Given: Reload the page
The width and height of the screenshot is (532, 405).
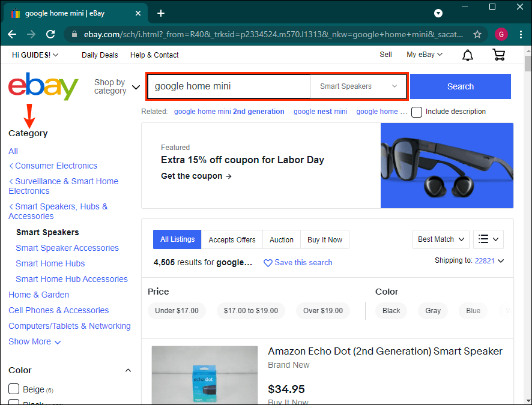Looking at the screenshot, I should click(x=50, y=34).
